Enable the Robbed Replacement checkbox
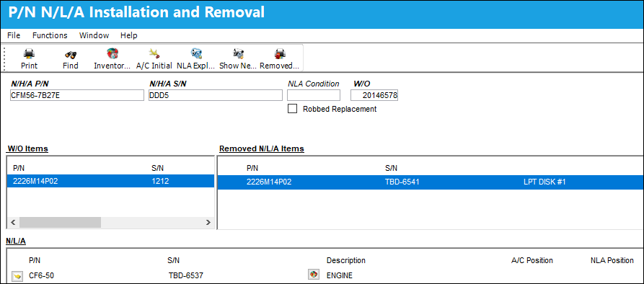 coord(292,109)
